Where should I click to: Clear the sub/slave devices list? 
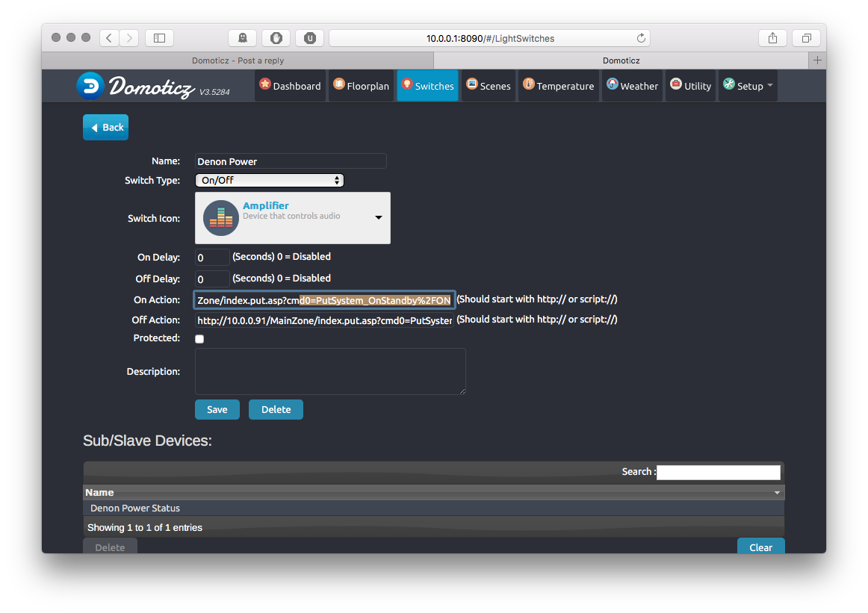760,546
